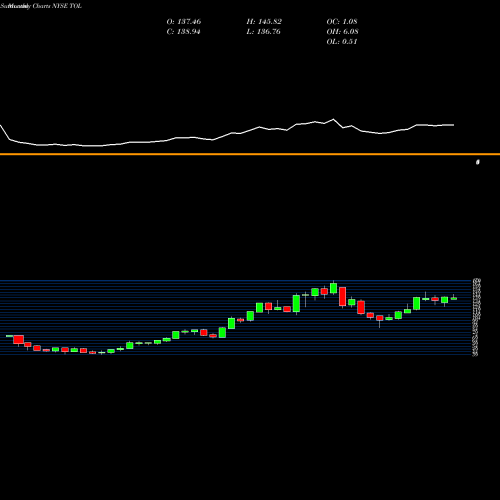Click the highest green candle at chart peak
The image size is (500, 500).
333,288
